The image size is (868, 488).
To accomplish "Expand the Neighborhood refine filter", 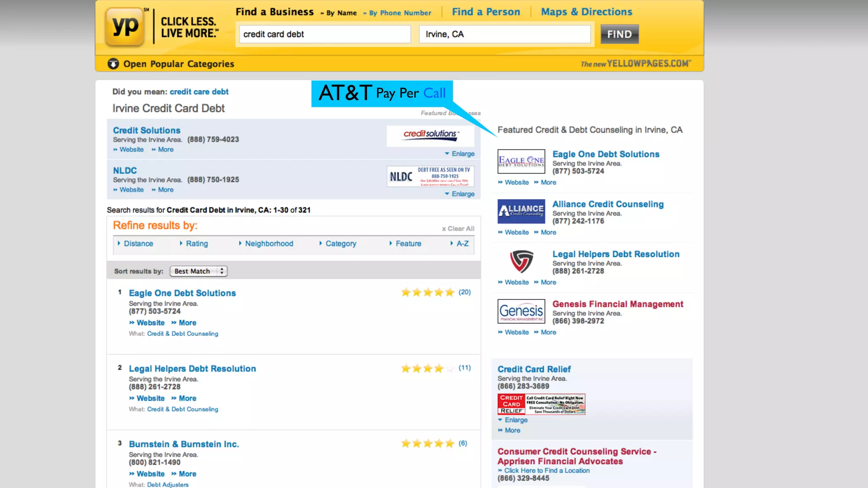I will pyautogui.click(x=269, y=244).
